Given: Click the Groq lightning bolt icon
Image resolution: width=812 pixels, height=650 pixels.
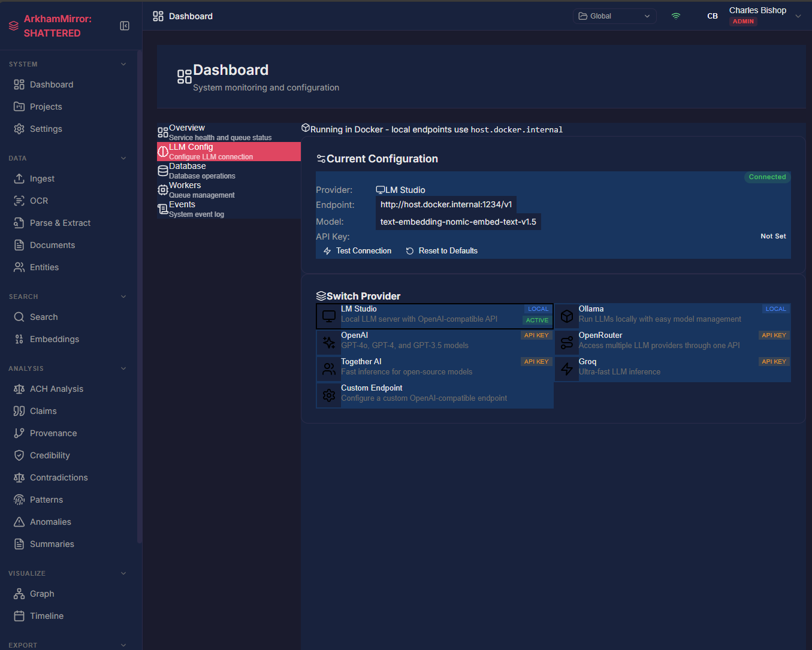Looking at the screenshot, I should pos(567,369).
